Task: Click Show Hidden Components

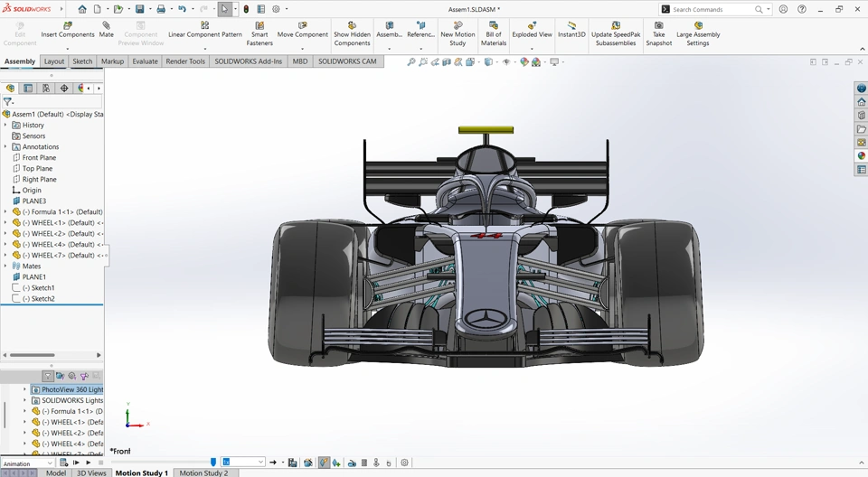Action: coord(352,33)
